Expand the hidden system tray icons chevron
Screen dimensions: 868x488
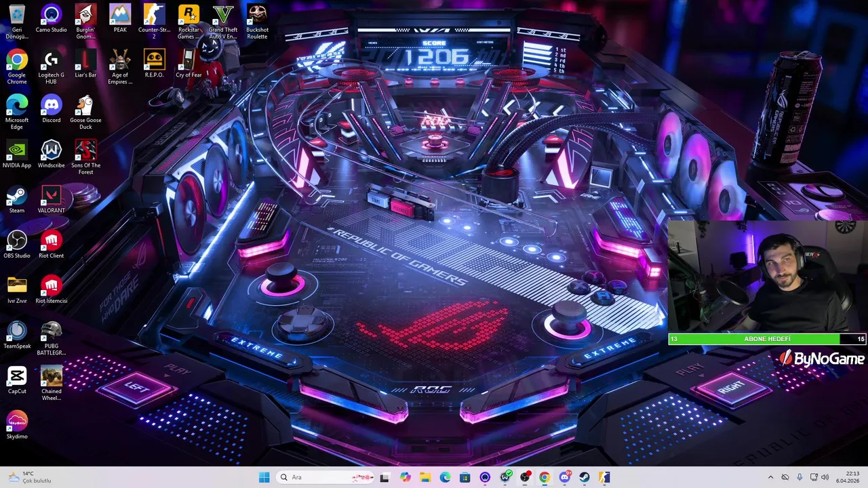(x=770, y=477)
